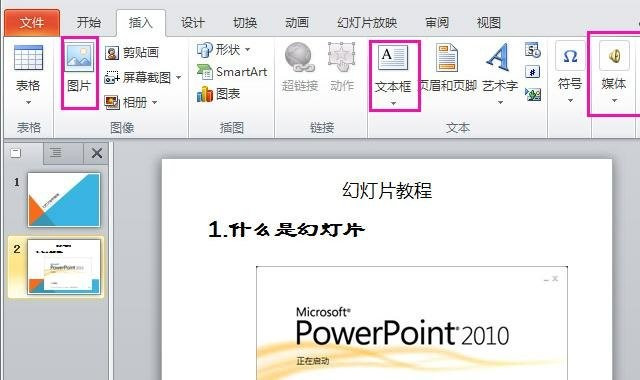Click the 动作 action icon
Image resolution: width=640 pixels, height=380 pixels.
tap(341, 56)
